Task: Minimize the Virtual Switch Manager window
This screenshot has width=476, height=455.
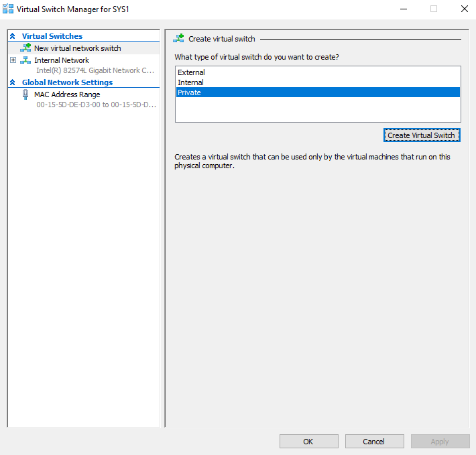Action: (x=403, y=9)
